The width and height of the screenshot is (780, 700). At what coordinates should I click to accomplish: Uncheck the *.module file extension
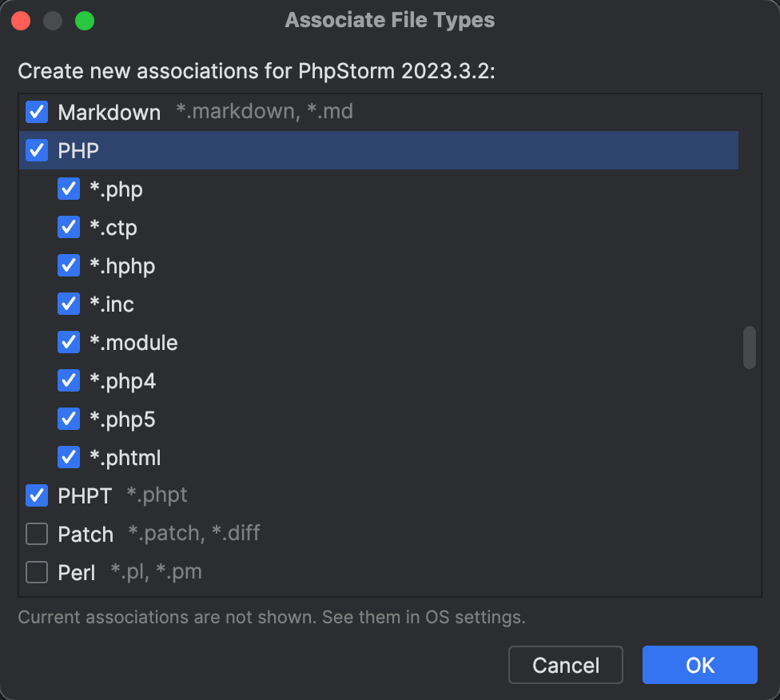(69, 342)
